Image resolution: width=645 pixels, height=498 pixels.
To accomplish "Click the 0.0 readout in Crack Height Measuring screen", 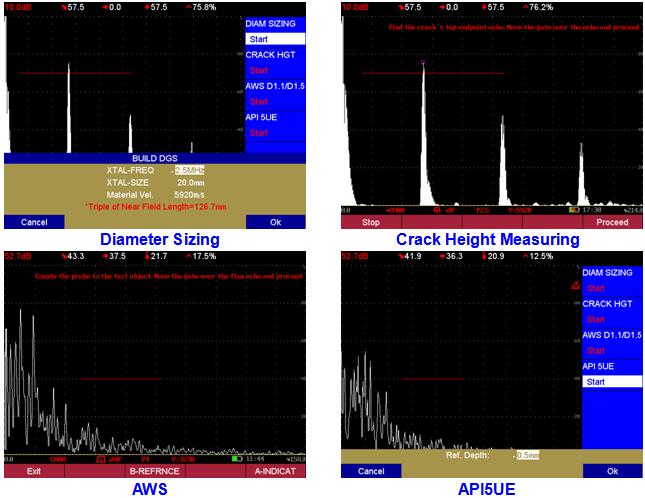I will [449, 7].
